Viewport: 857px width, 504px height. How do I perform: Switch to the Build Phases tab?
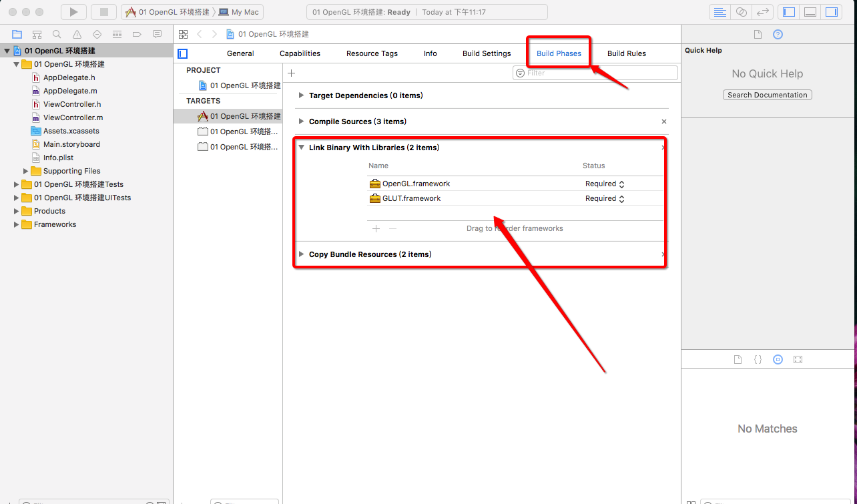pos(559,53)
